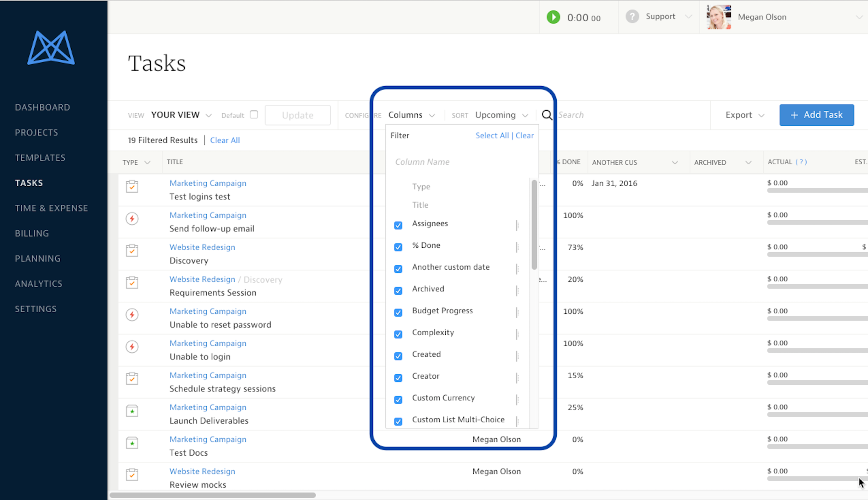Click the Column Name filter field
This screenshot has height=500, width=868.
[461, 162]
